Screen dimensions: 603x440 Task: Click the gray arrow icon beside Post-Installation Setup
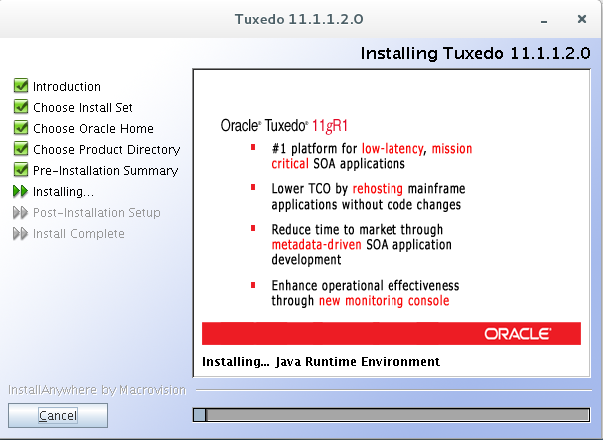coord(20,212)
